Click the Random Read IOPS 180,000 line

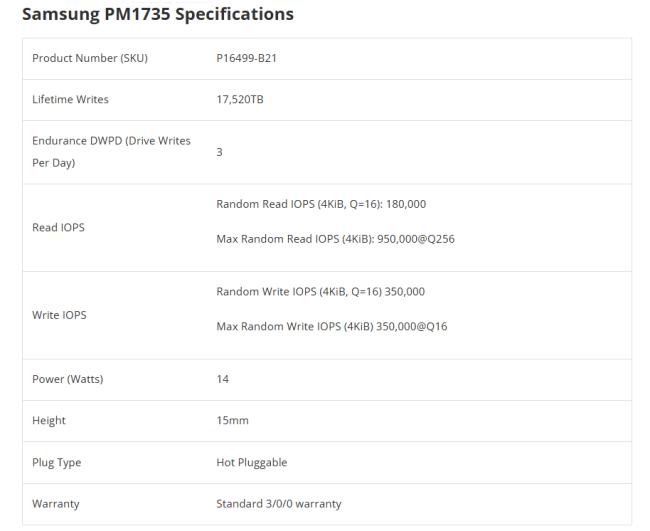point(321,204)
